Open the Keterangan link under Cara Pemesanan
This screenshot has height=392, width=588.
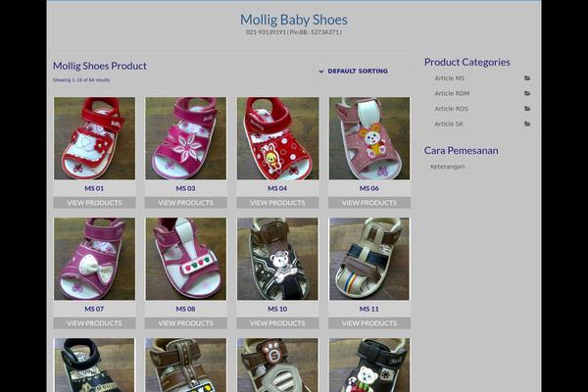(448, 167)
